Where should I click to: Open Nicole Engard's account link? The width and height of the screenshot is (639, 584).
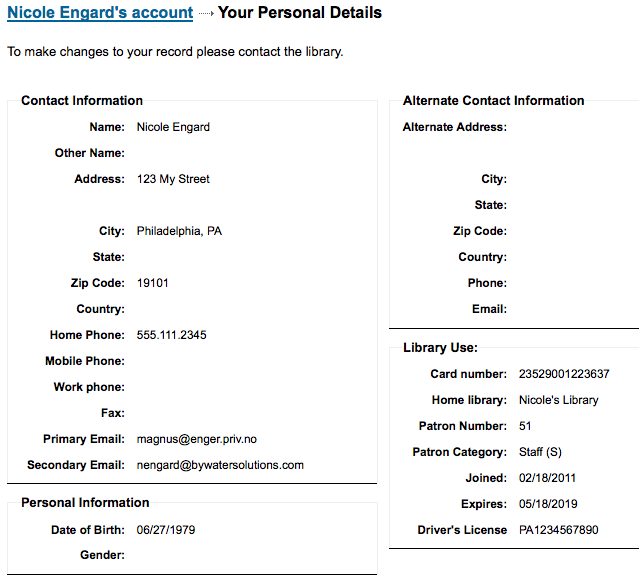(x=100, y=13)
